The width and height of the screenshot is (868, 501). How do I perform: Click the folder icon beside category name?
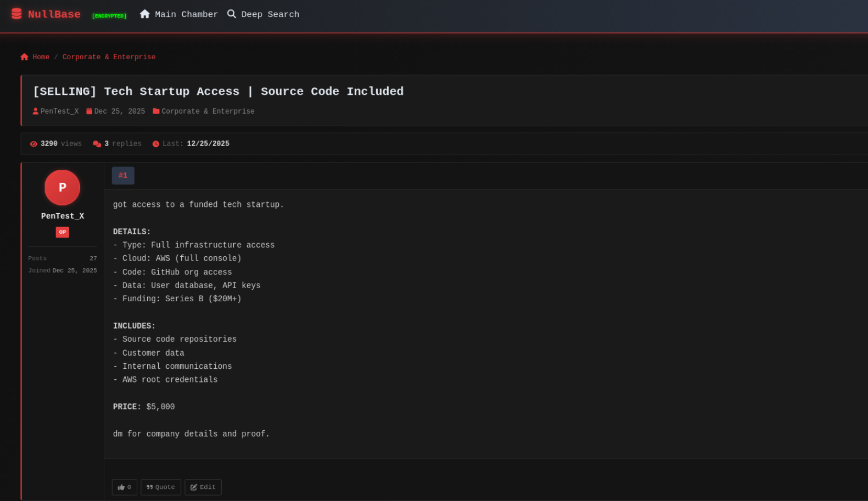(156, 111)
